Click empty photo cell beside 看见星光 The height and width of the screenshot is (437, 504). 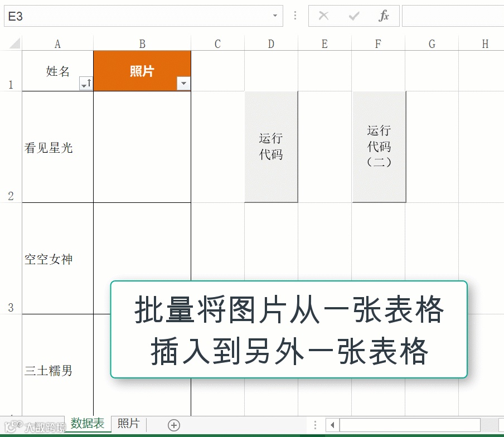142,147
